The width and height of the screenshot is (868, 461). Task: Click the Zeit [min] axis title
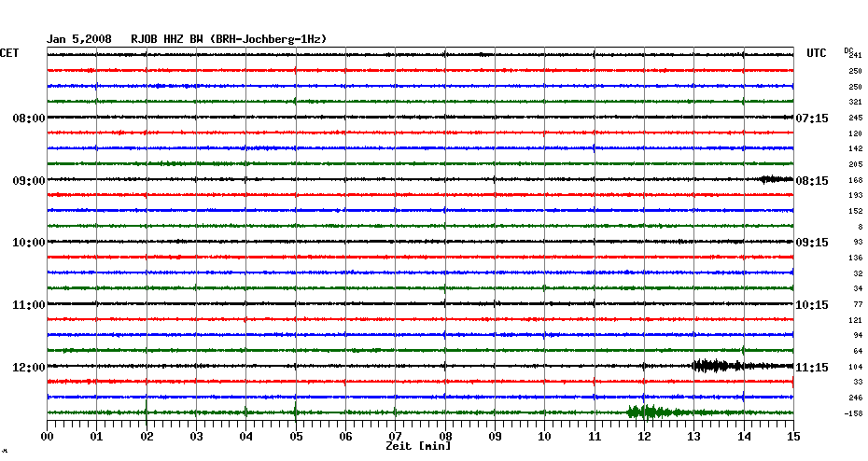(418, 446)
